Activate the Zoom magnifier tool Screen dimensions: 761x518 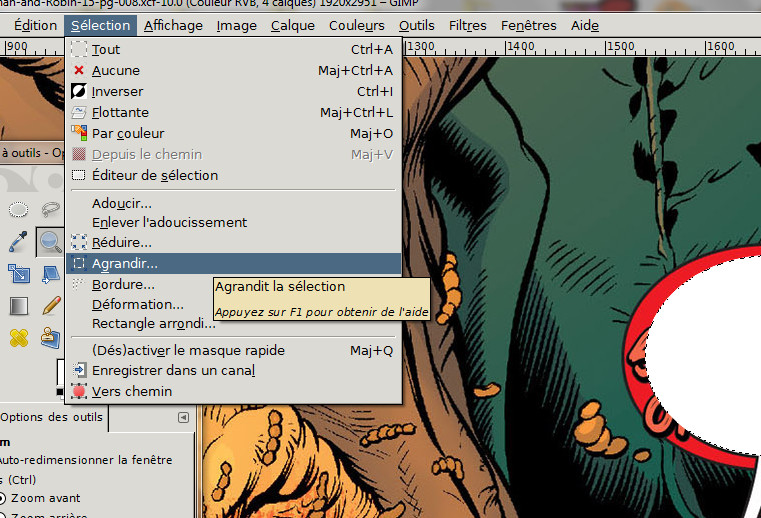coord(50,242)
